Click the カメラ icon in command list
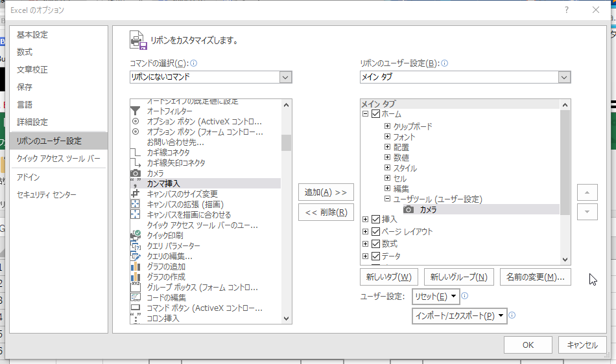Image resolution: width=616 pixels, height=364 pixels. tap(135, 174)
